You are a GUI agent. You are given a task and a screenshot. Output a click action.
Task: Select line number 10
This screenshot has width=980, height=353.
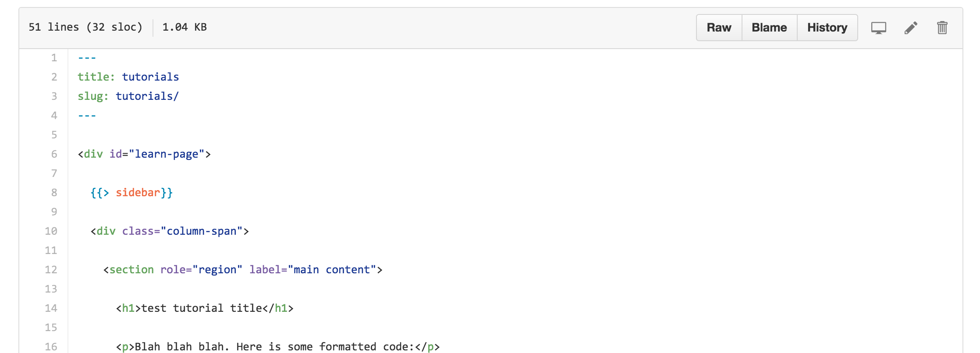51,231
